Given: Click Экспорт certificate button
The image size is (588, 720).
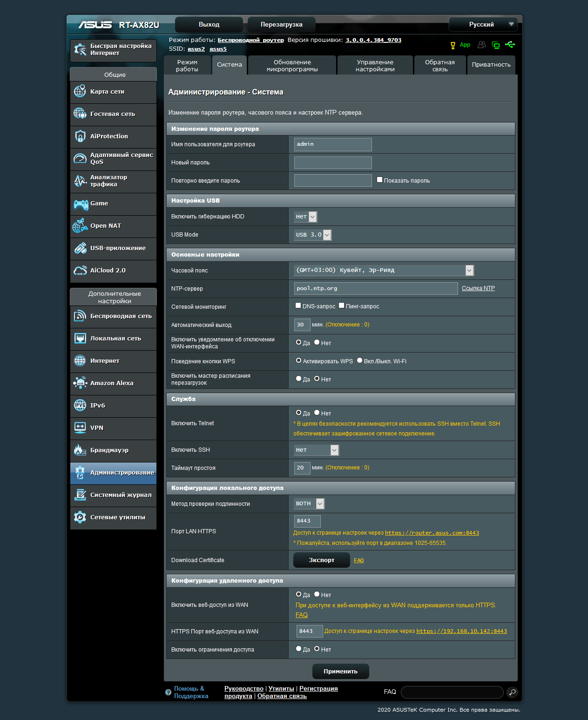Looking at the screenshot, I should pos(322,560).
